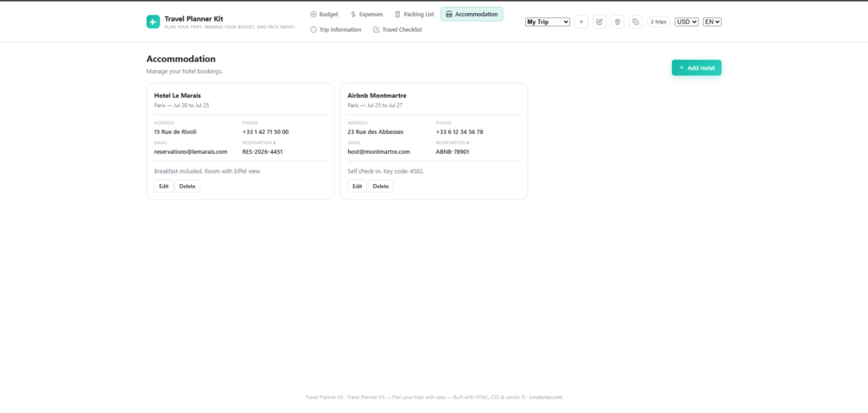Open the My Trip selector dropdown

pos(548,22)
